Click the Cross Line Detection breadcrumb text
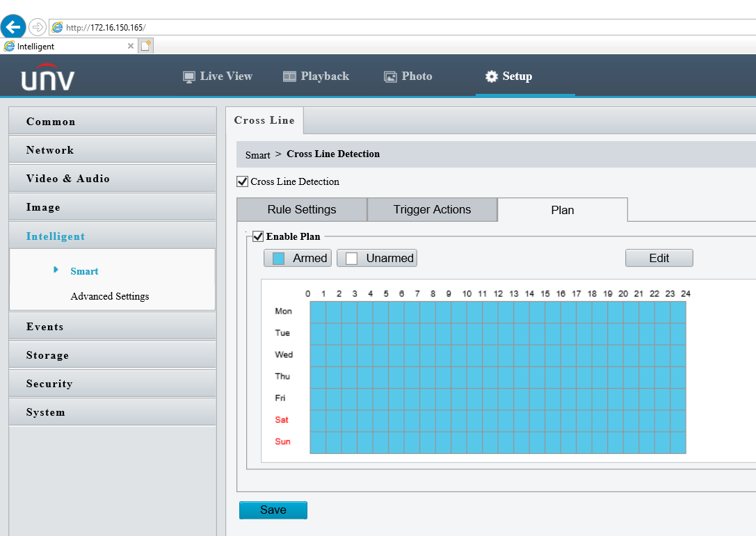756x536 pixels. 333,154
